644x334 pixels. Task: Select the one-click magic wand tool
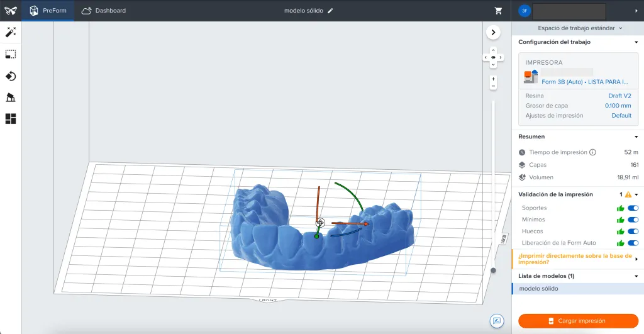(11, 32)
